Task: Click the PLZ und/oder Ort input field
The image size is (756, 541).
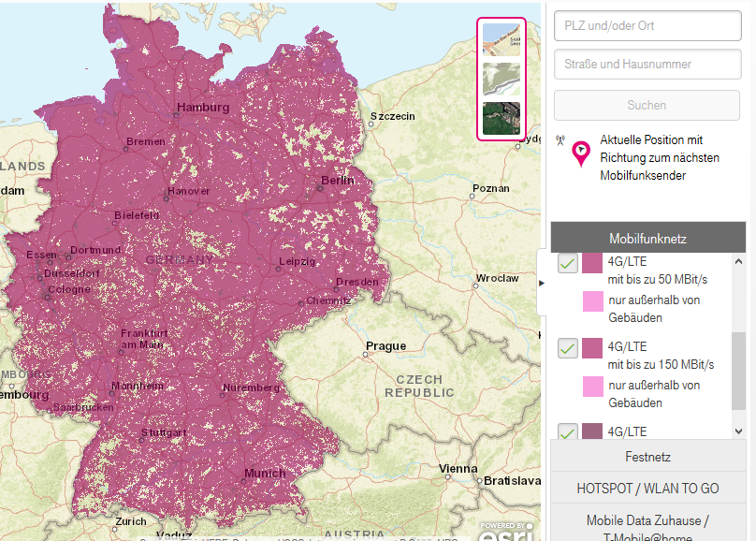Action: coord(647,26)
